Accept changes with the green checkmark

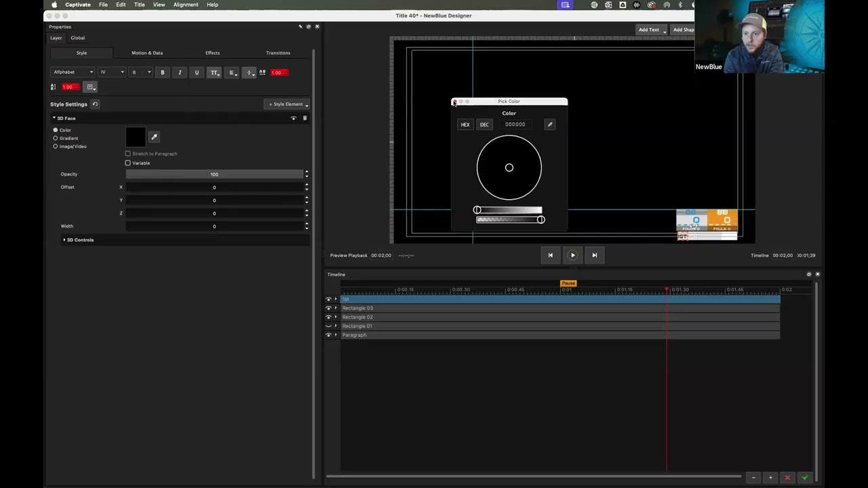click(805, 478)
